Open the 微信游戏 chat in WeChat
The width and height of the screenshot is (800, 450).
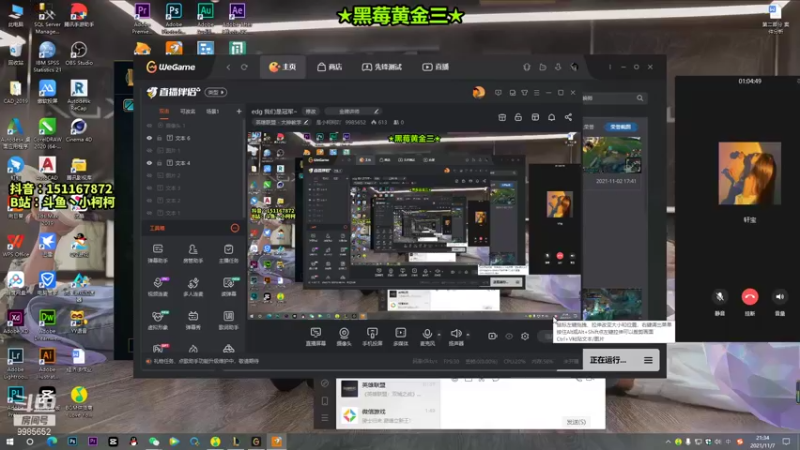[388, 415]
